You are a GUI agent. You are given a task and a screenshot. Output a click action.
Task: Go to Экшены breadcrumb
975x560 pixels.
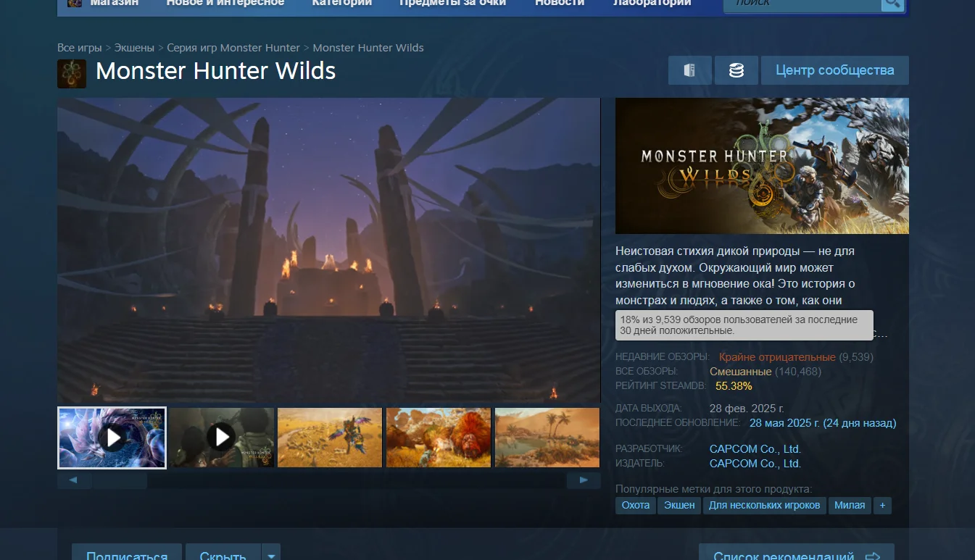(x=134, y=48)
